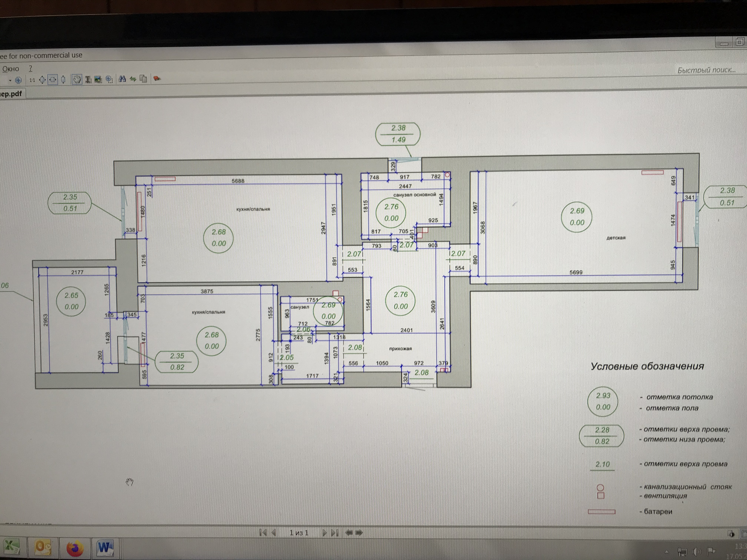
Task: Click the 2.38 / 1.49 opening marker
Action: (x=398, y=134)
